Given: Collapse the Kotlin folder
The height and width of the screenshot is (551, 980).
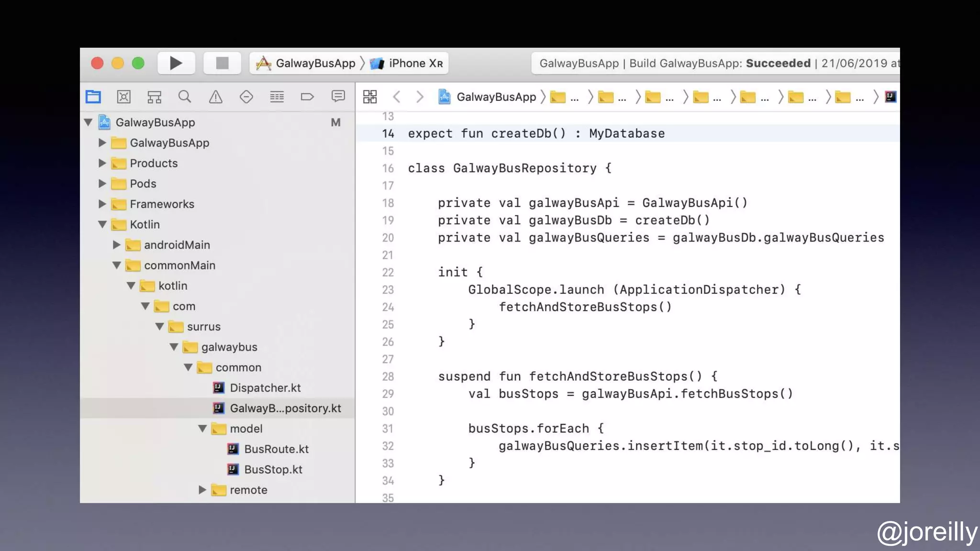Looking at the screenshot, I should coord(102,224).
